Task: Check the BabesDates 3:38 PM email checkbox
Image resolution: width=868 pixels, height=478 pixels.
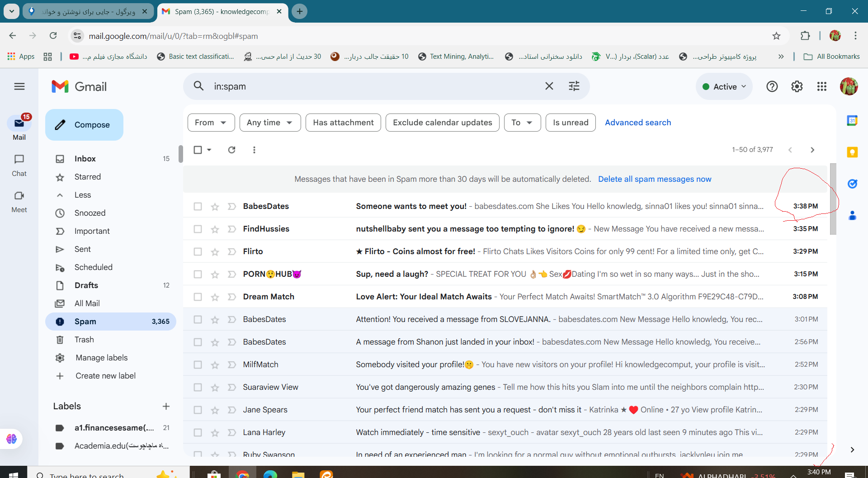Action: [198, 206]
